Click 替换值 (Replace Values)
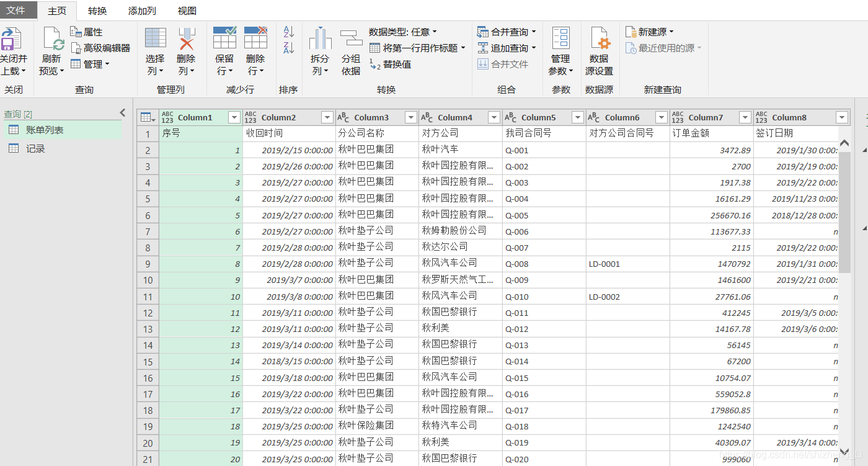The image size is (868, 466). [391, 64]
